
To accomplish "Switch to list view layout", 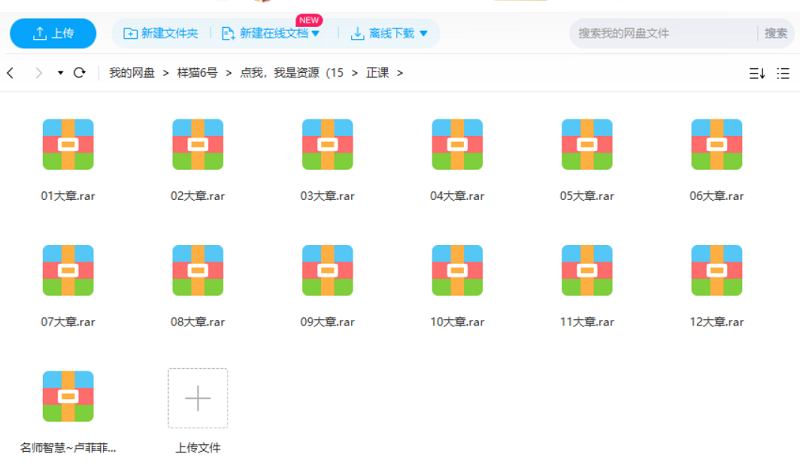I will 784,73.
